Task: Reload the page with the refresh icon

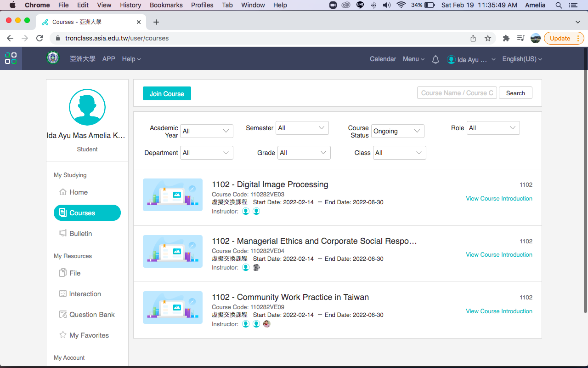Action: [40, 38]
